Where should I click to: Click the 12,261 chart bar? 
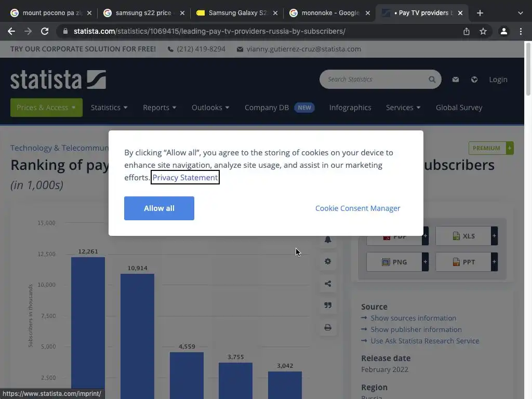pyautogui.click(x=88, y=328)
